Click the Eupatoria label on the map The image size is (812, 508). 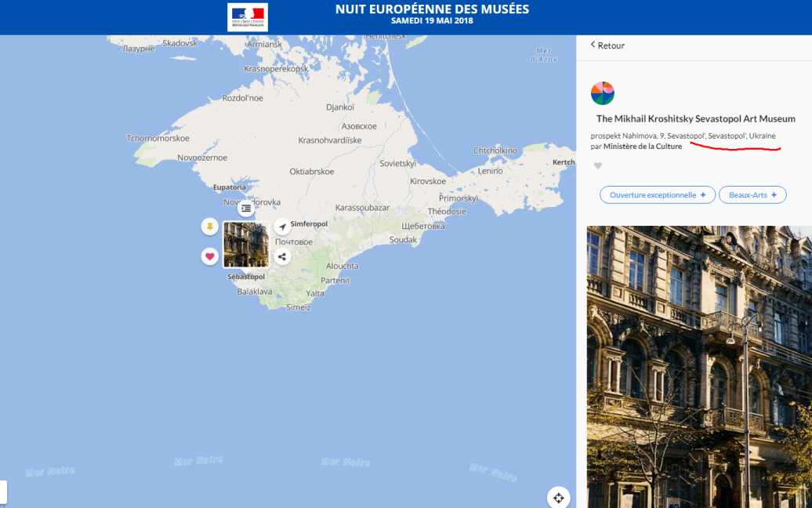coord(230,187)
